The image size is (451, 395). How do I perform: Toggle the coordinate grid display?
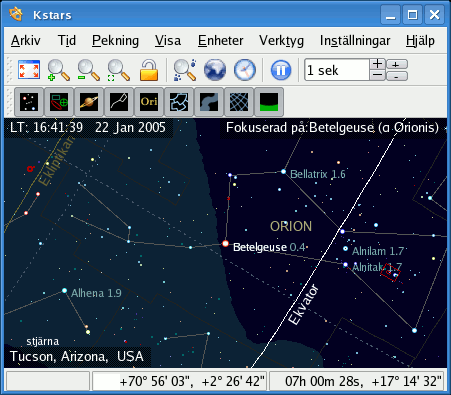pyautogui.click(x=239, y=102)
